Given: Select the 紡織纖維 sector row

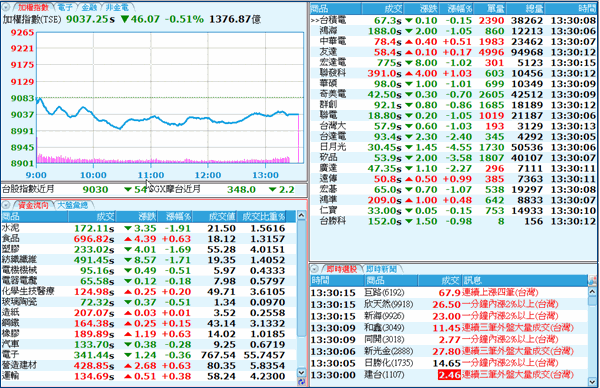Looking at the screenshot, I should pos(148,260).
